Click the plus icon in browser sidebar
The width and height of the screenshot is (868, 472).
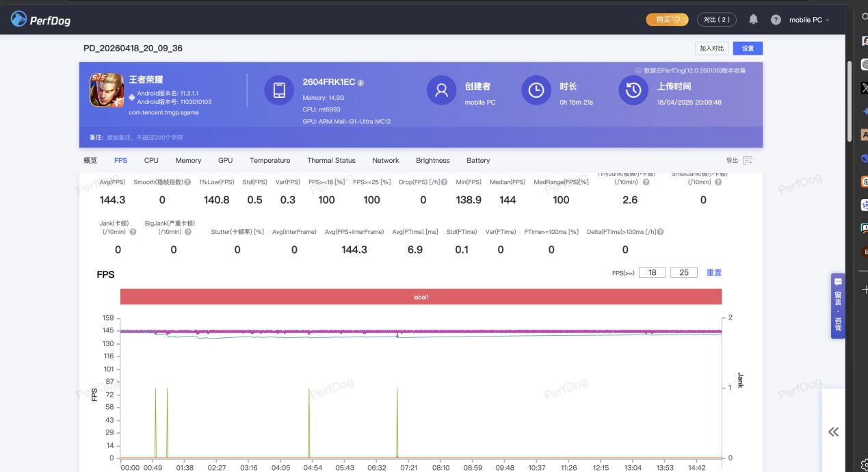[865, 289]
